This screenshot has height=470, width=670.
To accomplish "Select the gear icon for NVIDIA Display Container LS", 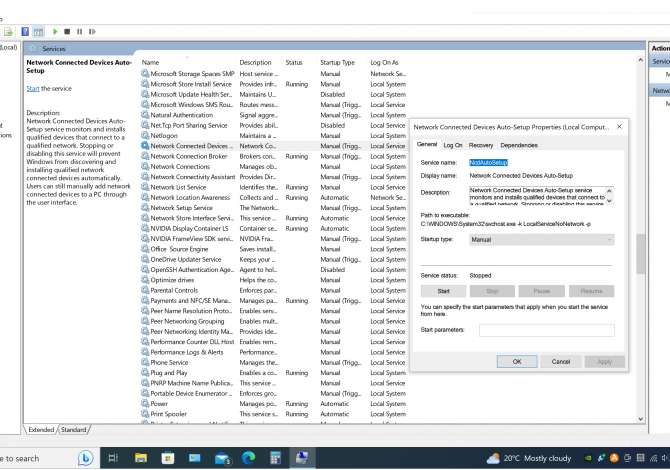I will click(145, 229).
